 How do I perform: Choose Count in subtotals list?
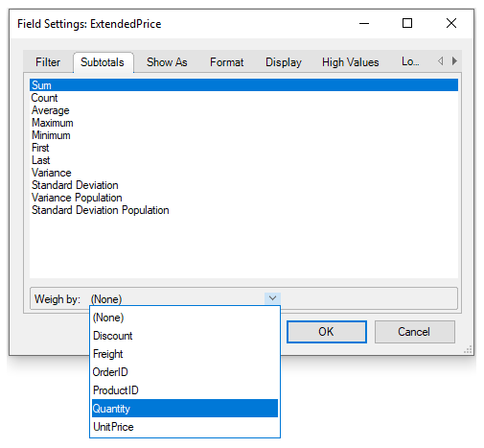click(x=243, y=98)
